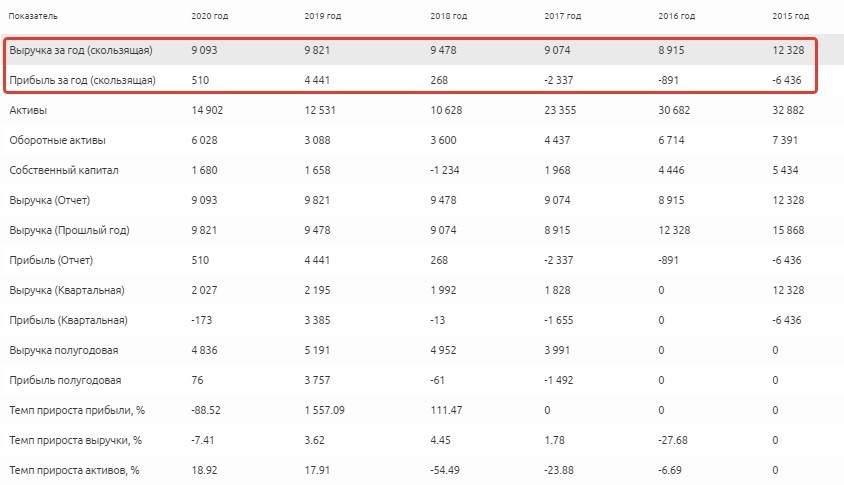This screenshot has width=844, height=485.
Task: Select the "Активы" row label
Action: point(29,110)
